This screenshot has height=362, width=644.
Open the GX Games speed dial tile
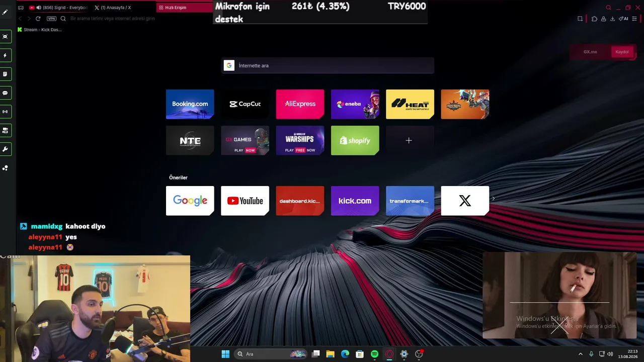coord(245,140)
